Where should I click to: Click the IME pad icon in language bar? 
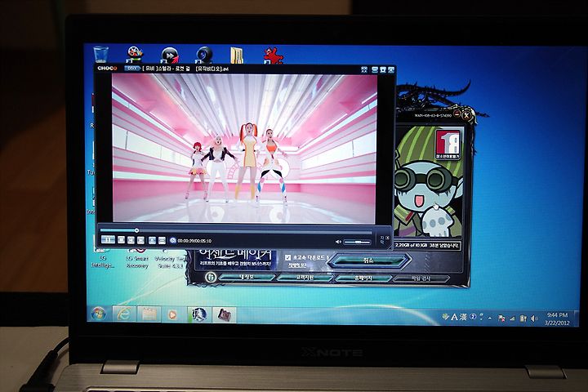[445, 317]
